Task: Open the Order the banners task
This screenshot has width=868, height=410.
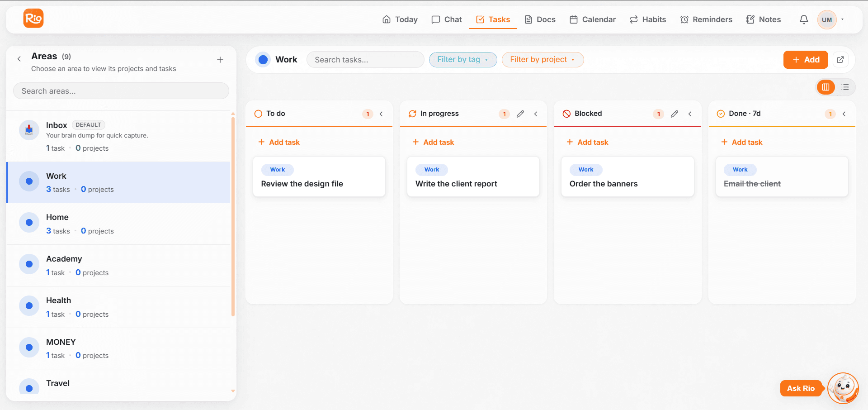Action: [x=627, y=176]
